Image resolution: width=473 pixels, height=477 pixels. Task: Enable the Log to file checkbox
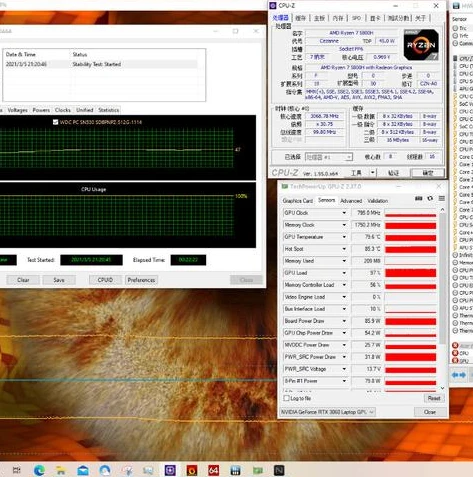[x=286, y=398]
